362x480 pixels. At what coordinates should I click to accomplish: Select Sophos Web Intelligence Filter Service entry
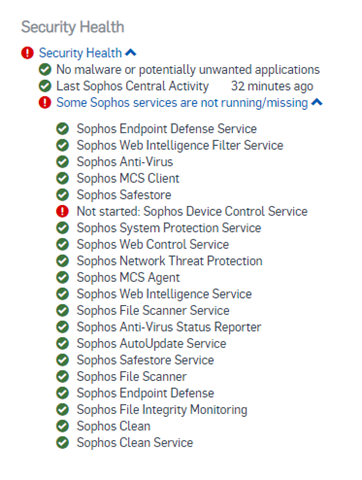(180, 145)
